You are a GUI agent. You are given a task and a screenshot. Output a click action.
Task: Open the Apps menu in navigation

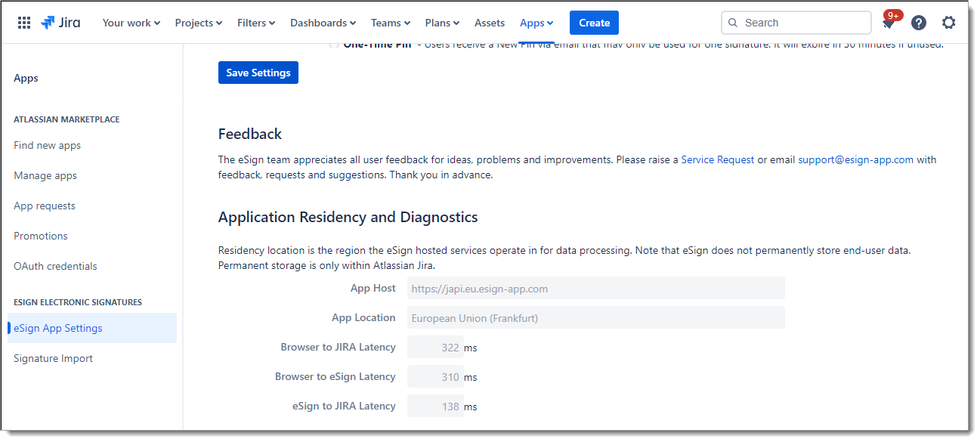coord(536,23)
